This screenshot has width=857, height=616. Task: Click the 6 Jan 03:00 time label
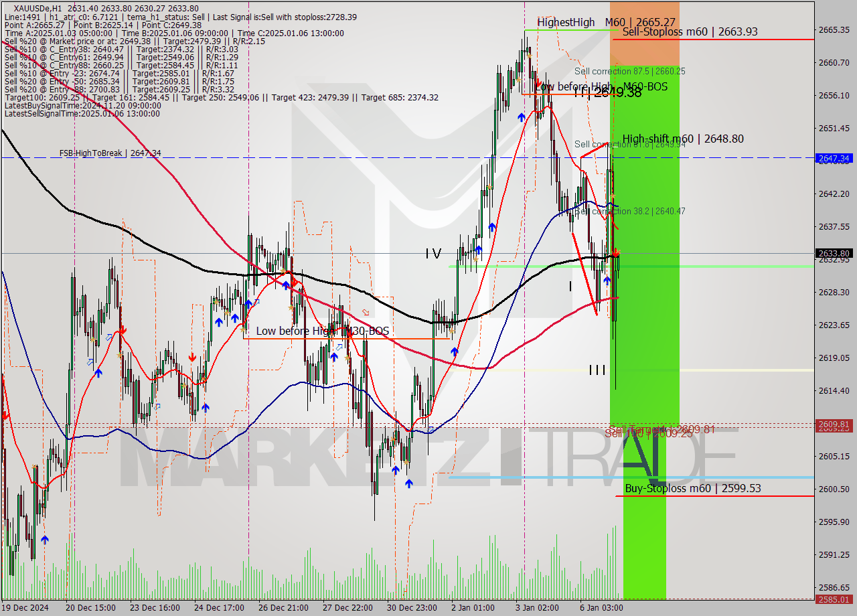pos(602,608)
